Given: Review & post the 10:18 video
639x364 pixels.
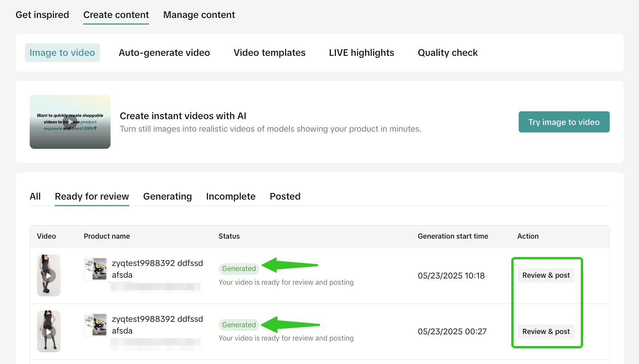Looking at the screenshot, I should (x=546, y=275).
